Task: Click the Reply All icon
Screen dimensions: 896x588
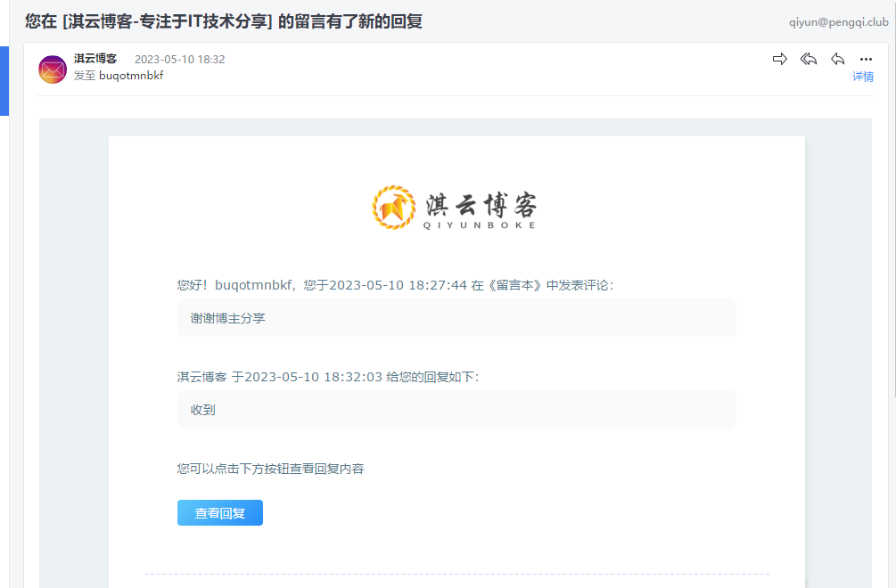Action: pyautogui.click(x=809, y=59)
